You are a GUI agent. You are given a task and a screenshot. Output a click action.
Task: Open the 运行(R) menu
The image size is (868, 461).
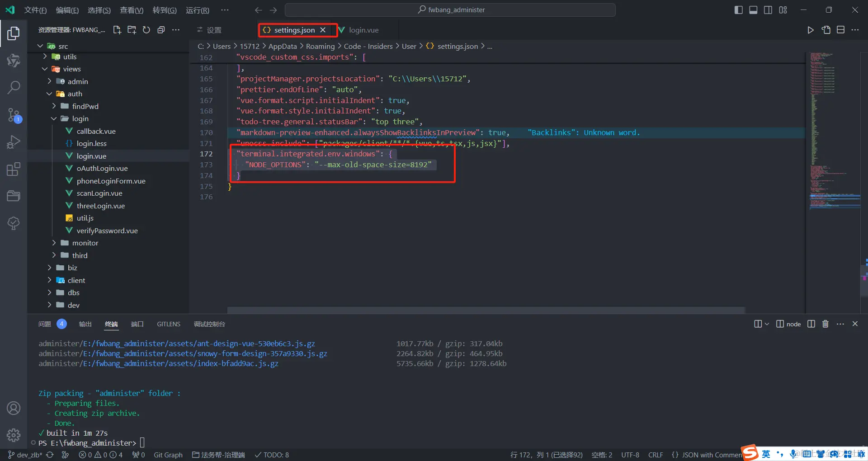pyautogui.click(x=198, y=10)
